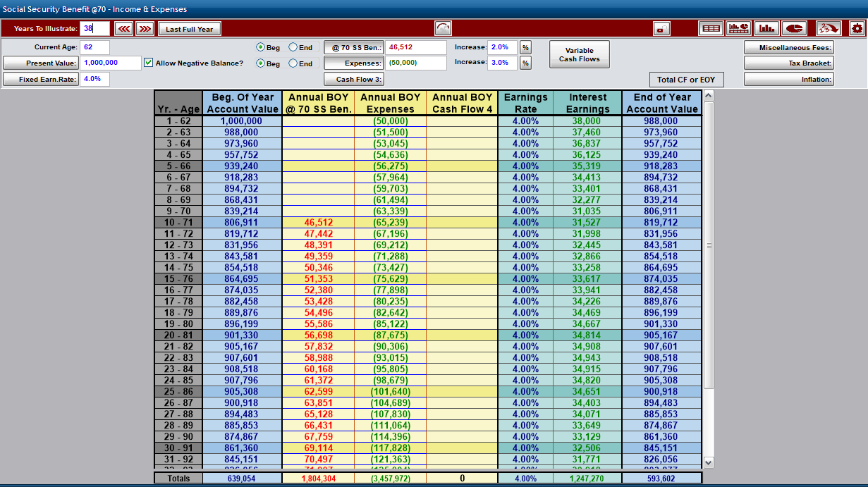Select Beg radio for Expenses row

(261, 63)
